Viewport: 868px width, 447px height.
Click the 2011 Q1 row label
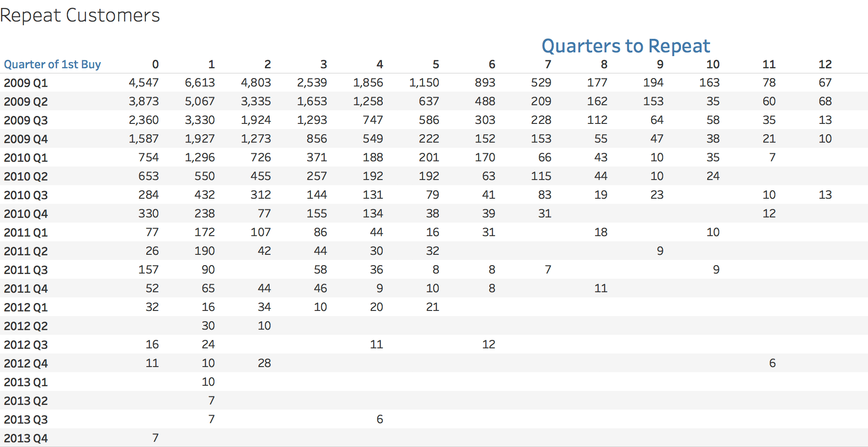click(x=26, y=232)
